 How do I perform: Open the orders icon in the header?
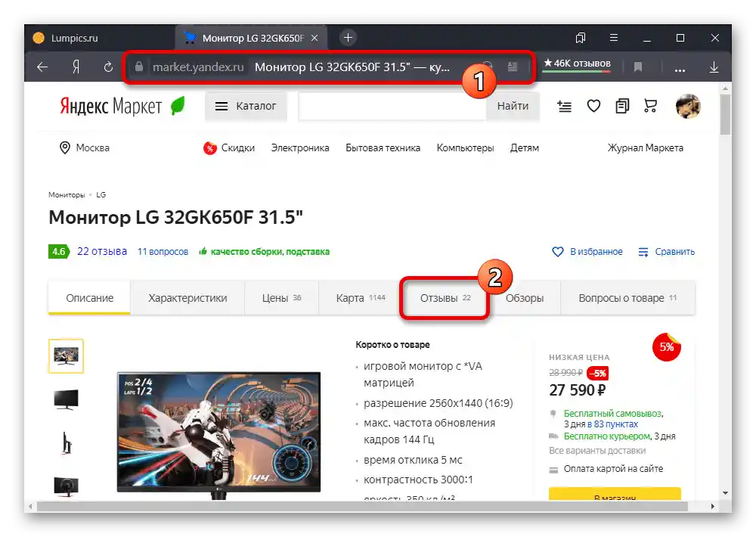(622, 106)
